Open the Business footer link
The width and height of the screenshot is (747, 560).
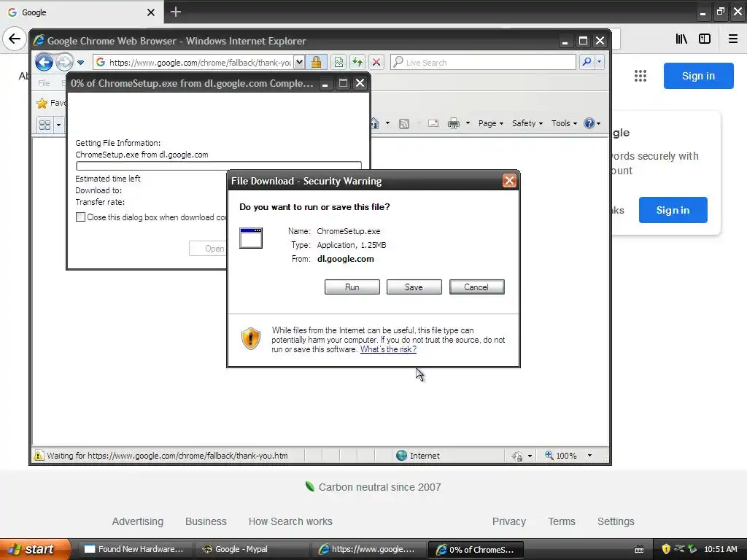[x=206, y=521]
